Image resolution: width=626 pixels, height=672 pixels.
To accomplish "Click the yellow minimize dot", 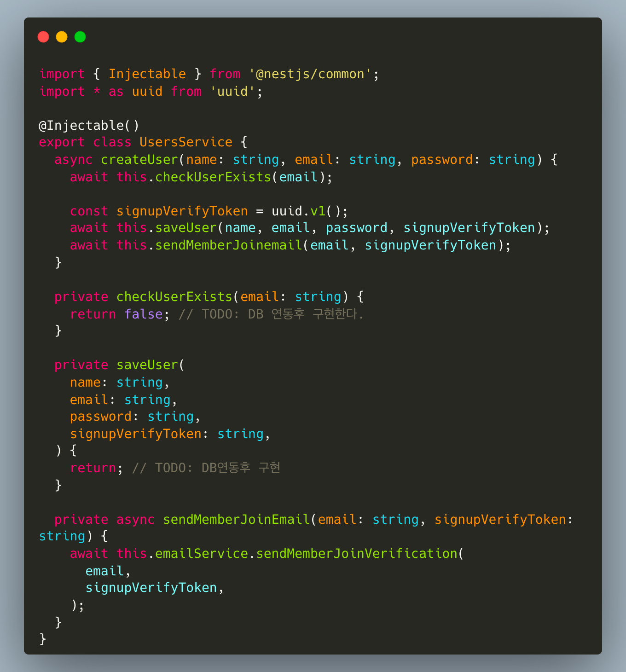I will [62, 37].
